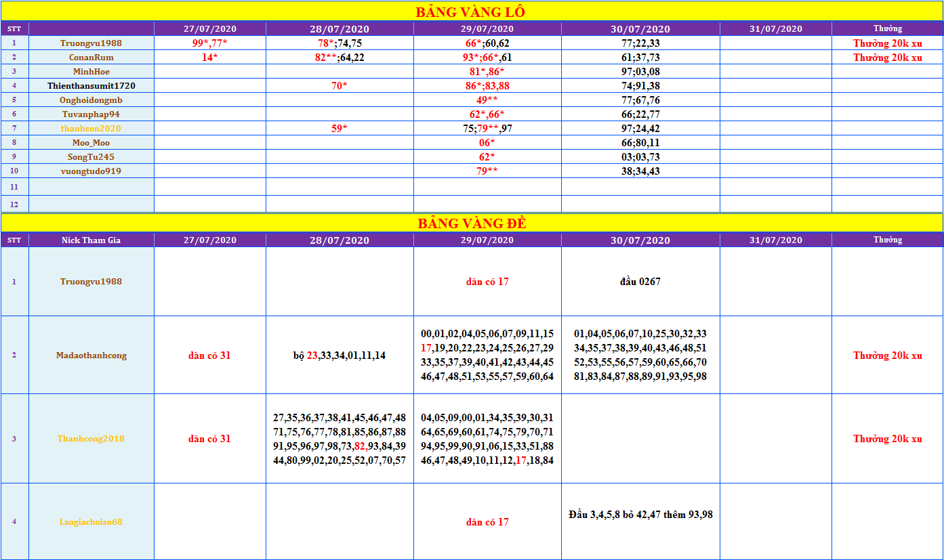Click the cell containing 49**

487,100
